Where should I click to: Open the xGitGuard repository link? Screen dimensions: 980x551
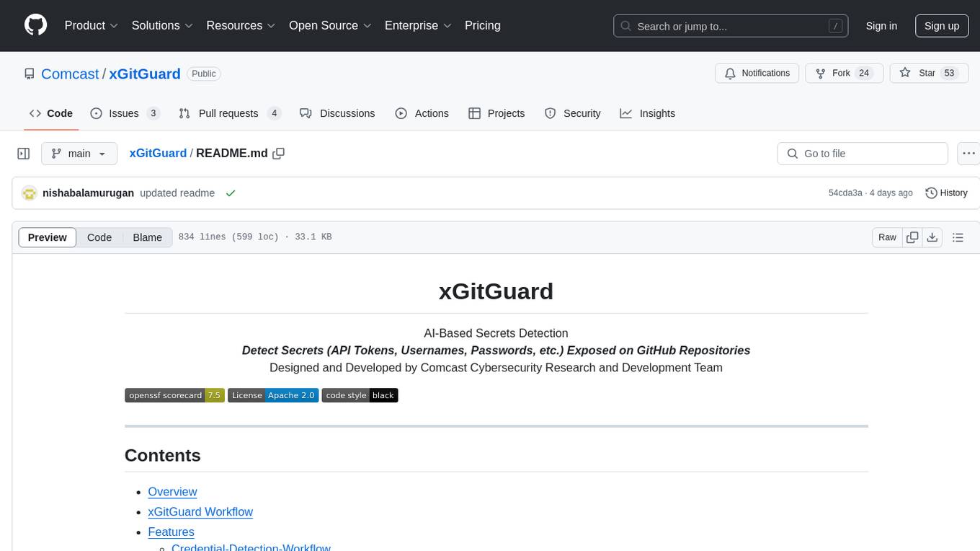coord(145,74)
